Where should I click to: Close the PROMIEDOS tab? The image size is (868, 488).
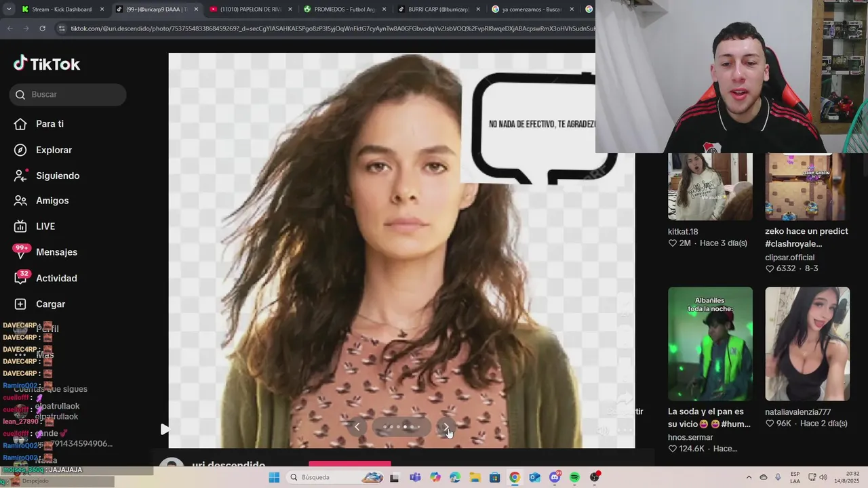[384, 9]
